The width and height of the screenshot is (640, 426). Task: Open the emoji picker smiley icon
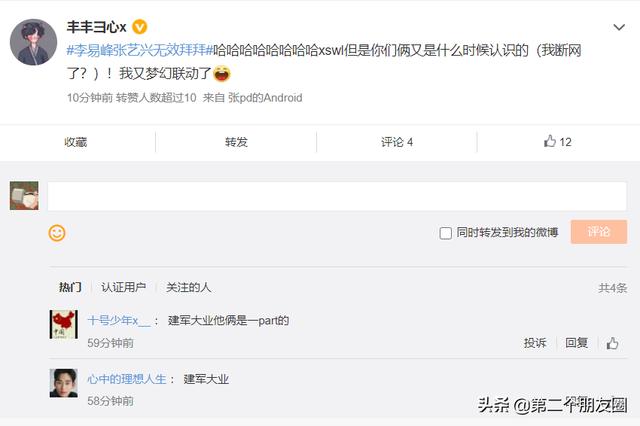coord(57,233)
